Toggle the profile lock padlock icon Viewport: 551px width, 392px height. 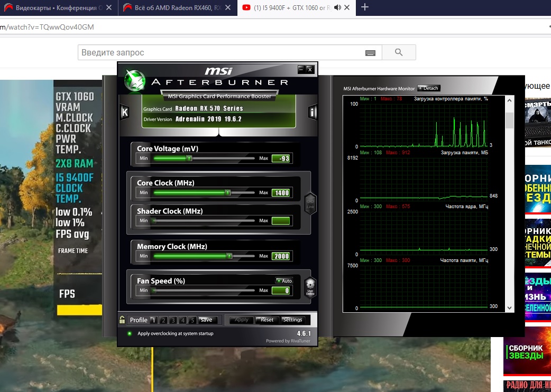point(122,319)
